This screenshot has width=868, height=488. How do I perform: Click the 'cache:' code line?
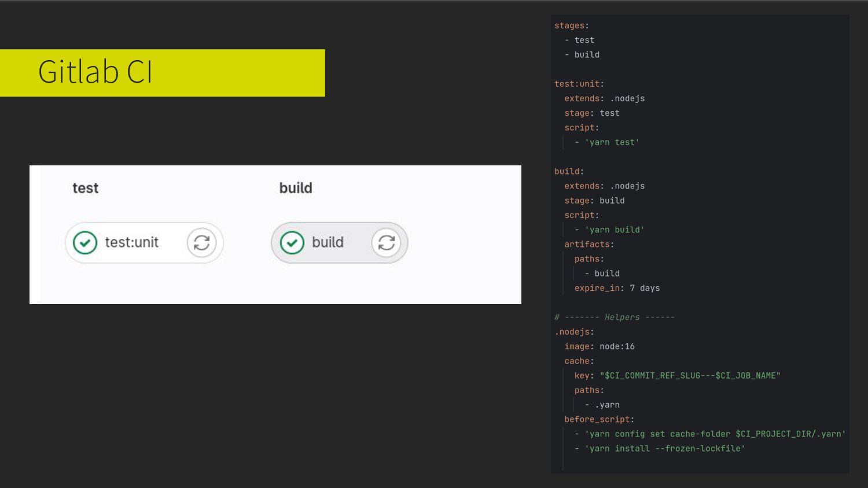pyautogui.click(x=579, y=361)
